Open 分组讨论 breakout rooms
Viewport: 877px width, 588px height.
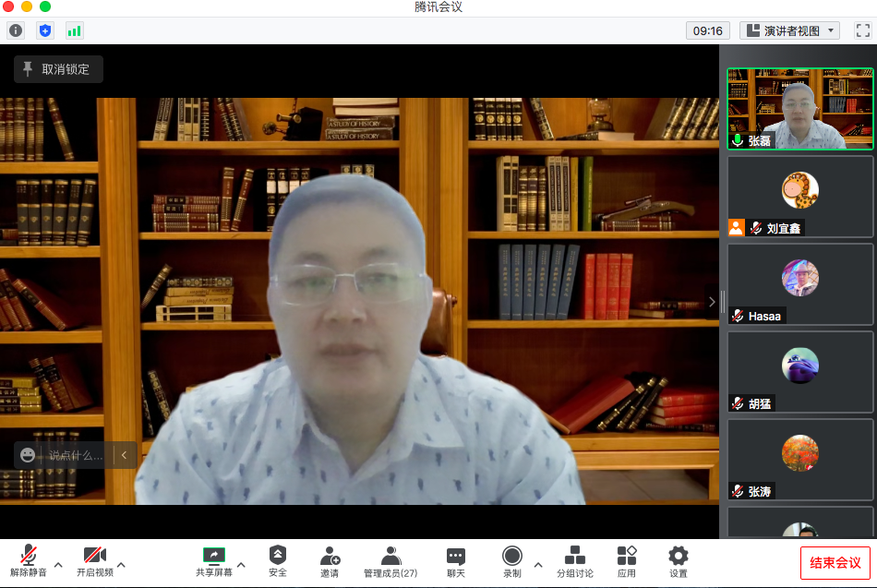point(575,561)
